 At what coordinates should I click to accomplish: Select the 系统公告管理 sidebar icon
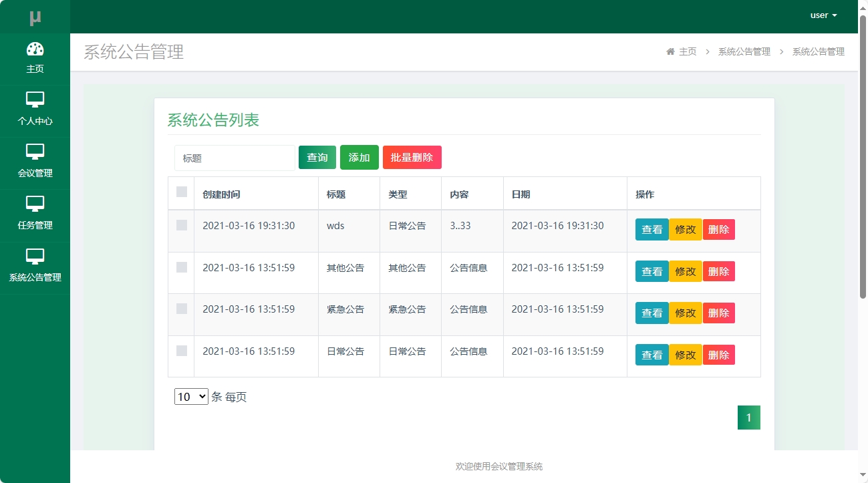tap(35, 267)
